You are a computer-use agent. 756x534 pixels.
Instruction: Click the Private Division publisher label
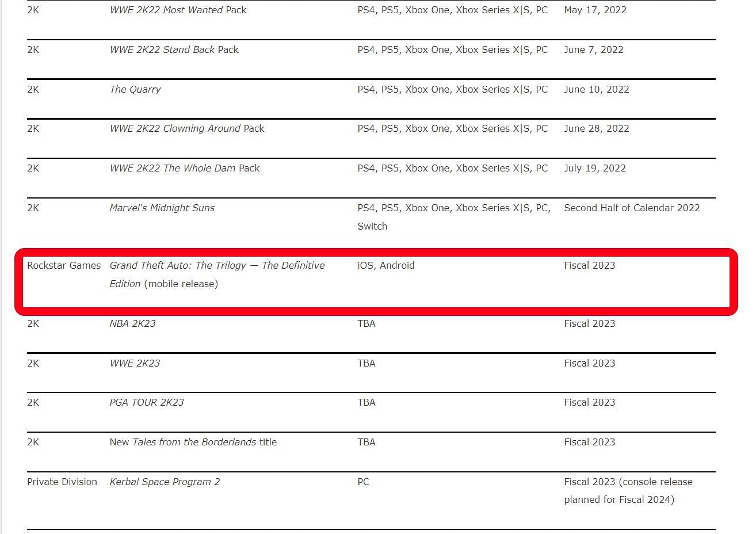point(62,482)
